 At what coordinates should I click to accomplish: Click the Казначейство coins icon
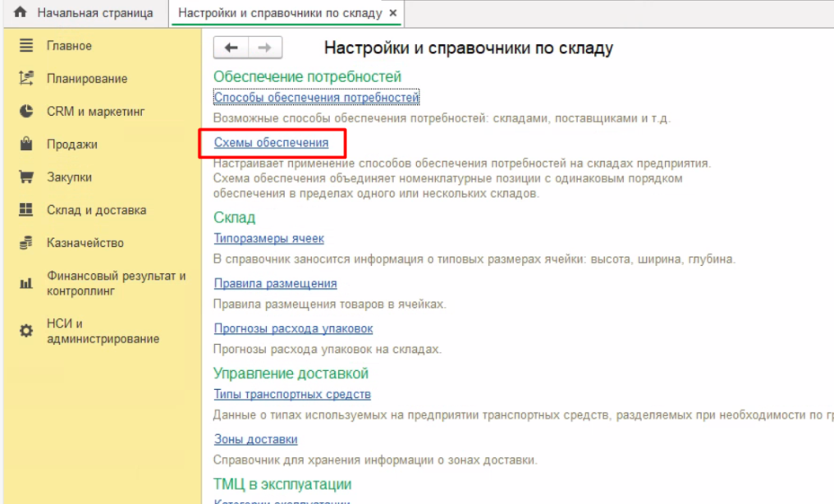pyautogui.click(x=26, y=243)
